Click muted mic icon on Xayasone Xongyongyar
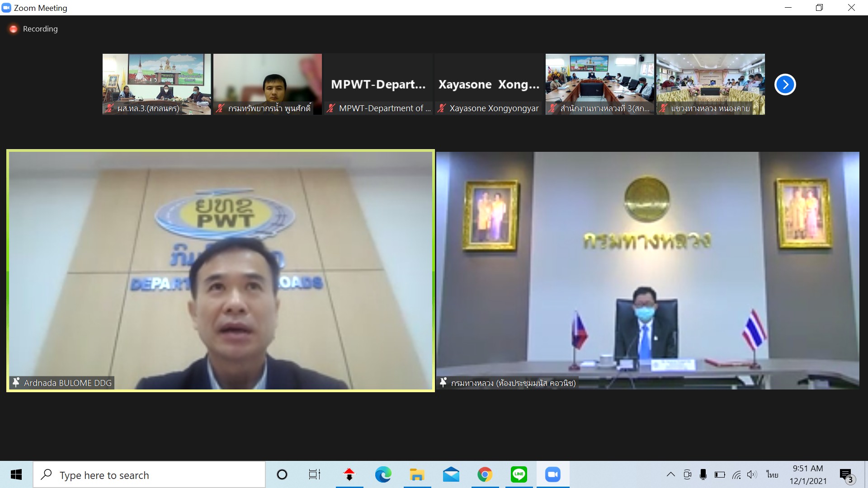Viewport: 868px width, 488px height. click(442, 108)
